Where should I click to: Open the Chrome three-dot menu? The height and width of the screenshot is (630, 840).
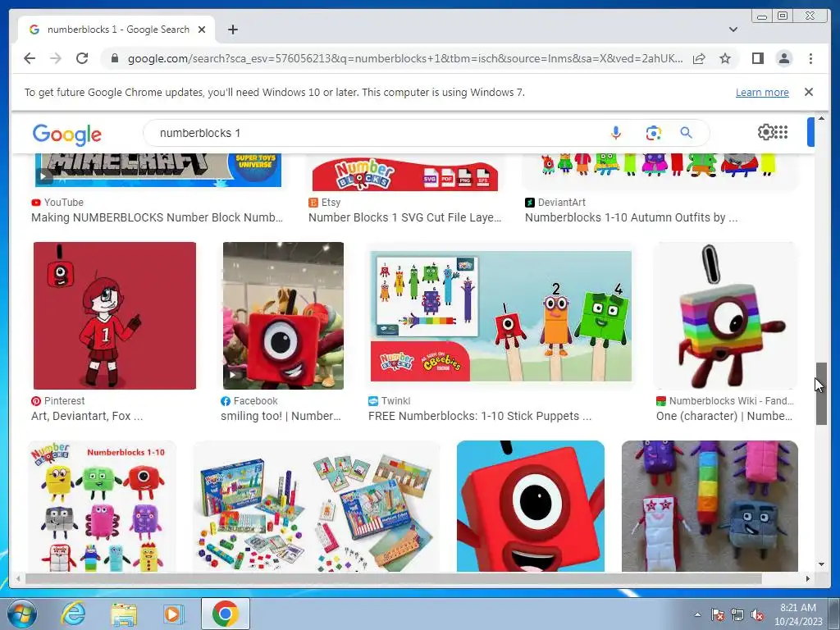pyautogui.click(x=810, y=58)
